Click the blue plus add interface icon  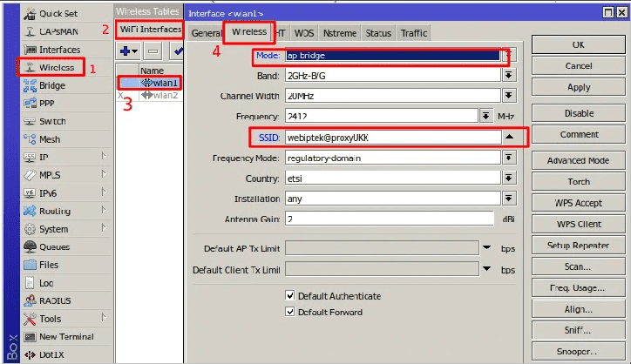pos(127,51)
